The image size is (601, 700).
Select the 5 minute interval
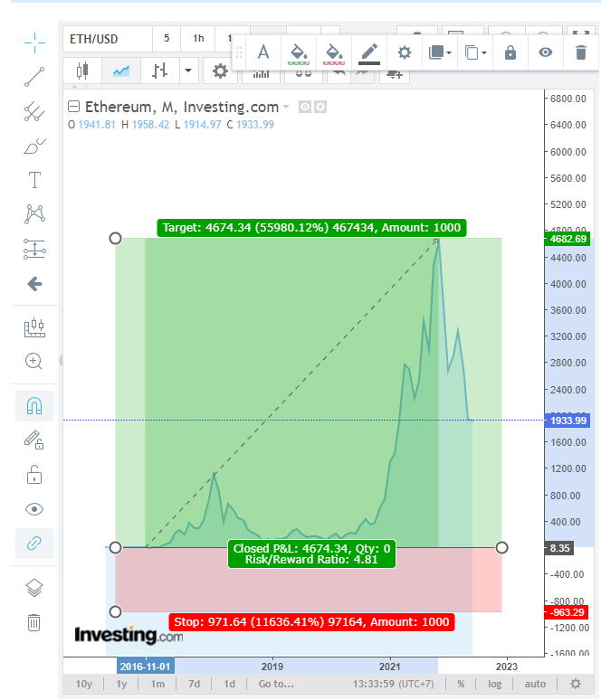pyautogui.click(x=167, y=39)
